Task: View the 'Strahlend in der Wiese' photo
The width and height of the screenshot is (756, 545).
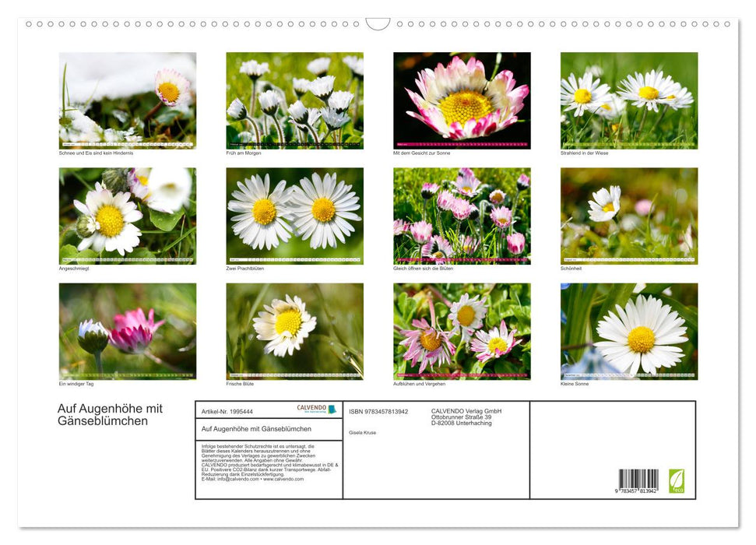Action: coord(628,100)
